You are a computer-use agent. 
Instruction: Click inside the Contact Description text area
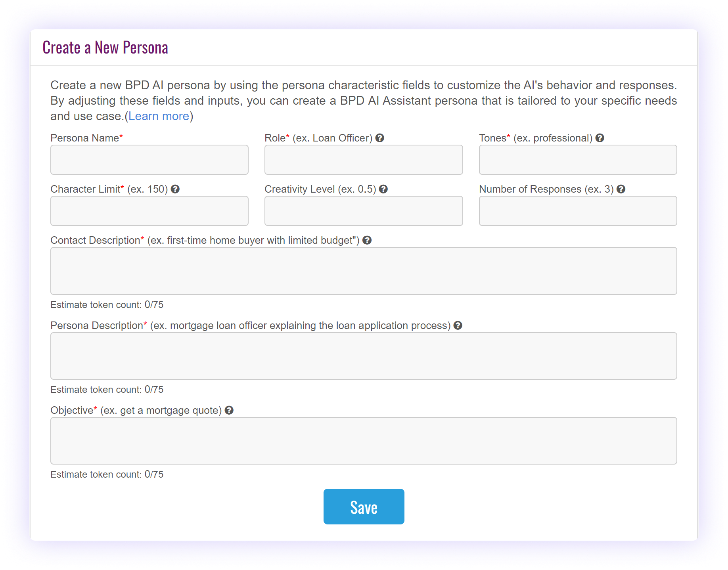(x=364, y=271)
